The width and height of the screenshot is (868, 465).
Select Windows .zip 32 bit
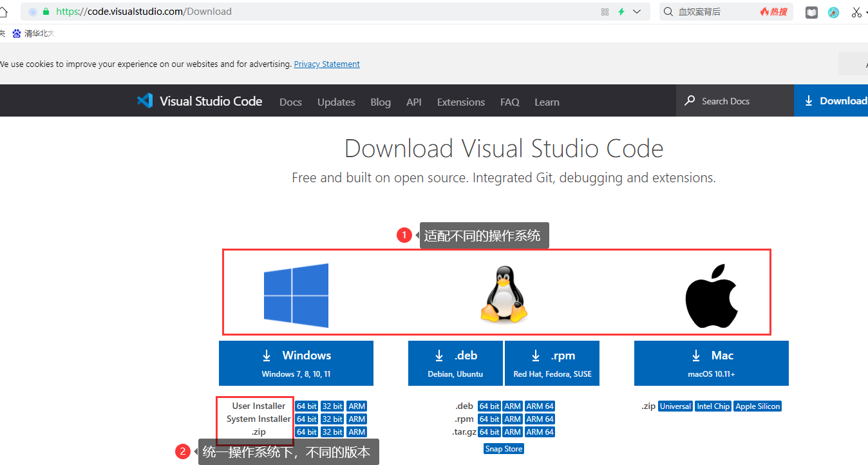[332, 432]
